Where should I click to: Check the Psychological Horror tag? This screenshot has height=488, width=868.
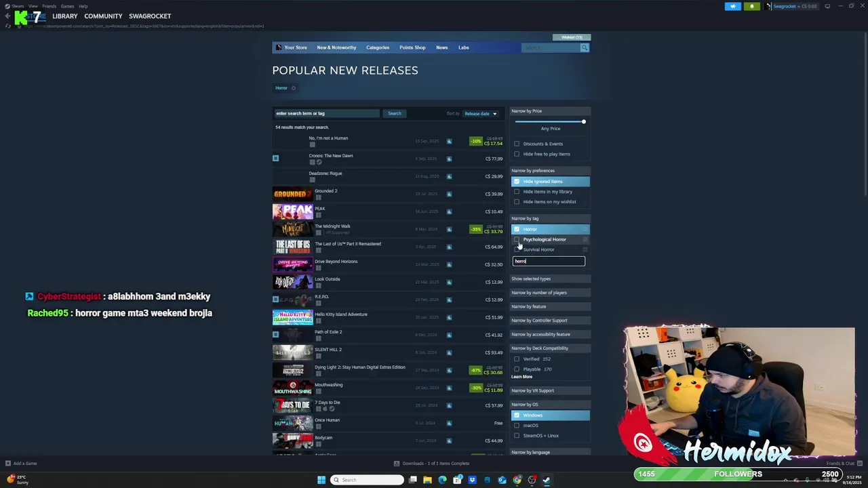pos(517,239)
